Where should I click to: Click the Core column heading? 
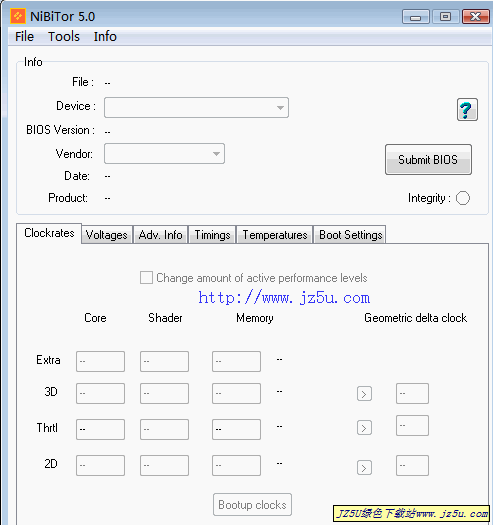[95, 318]
